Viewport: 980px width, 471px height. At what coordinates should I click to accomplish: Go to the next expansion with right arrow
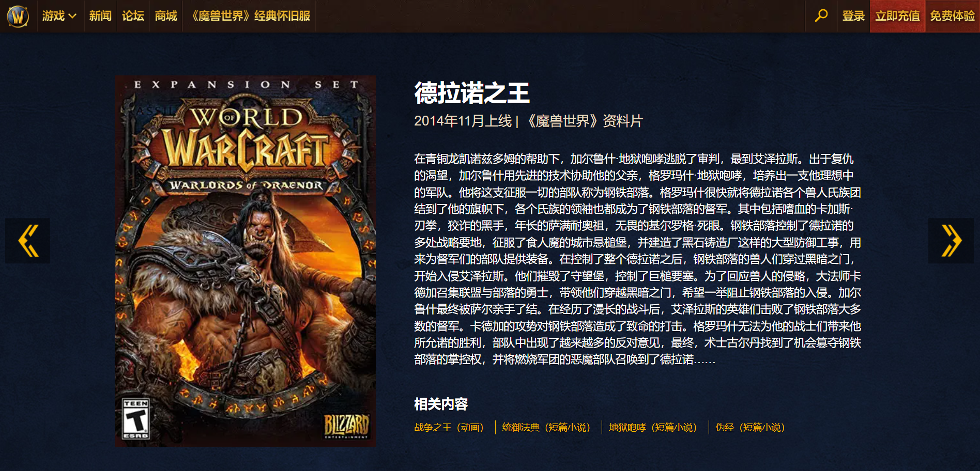(x=951, y=241)
